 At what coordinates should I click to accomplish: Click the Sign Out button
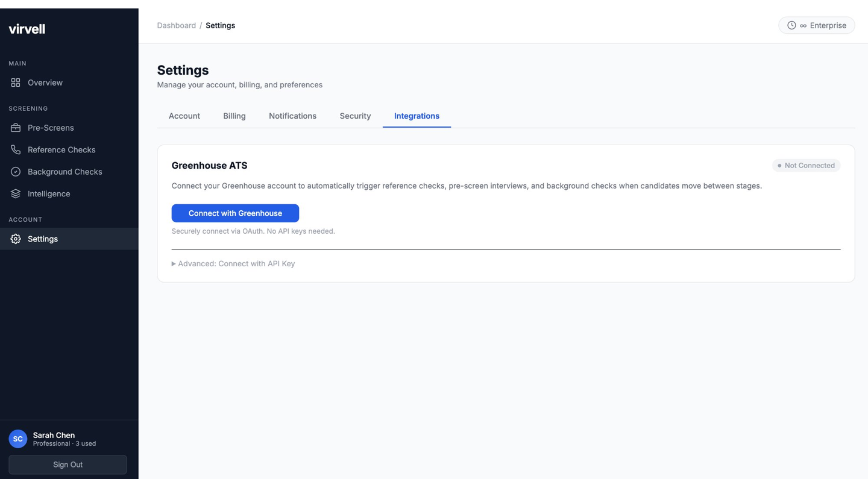[68, 465]
